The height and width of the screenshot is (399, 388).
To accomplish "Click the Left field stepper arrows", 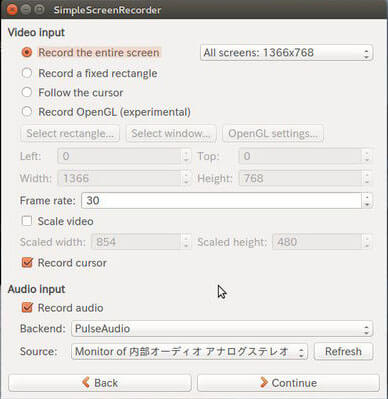I will click(x=186, y=156).
